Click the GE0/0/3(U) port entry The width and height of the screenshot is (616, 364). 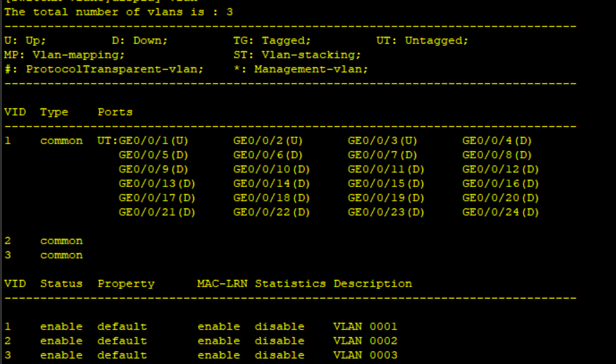pyautogui.click(x=382, y=141)
